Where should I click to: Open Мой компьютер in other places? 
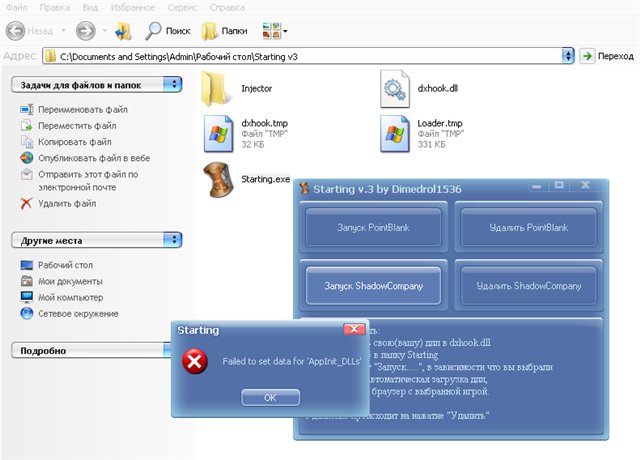pyautogui.click(x=71, y=298)
